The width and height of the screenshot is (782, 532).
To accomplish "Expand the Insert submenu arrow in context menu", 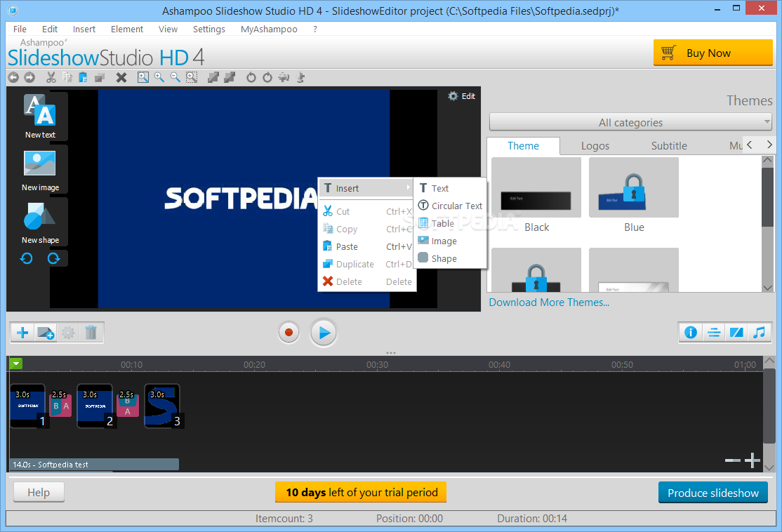I will pyautogui.click(x=409, y=187).
